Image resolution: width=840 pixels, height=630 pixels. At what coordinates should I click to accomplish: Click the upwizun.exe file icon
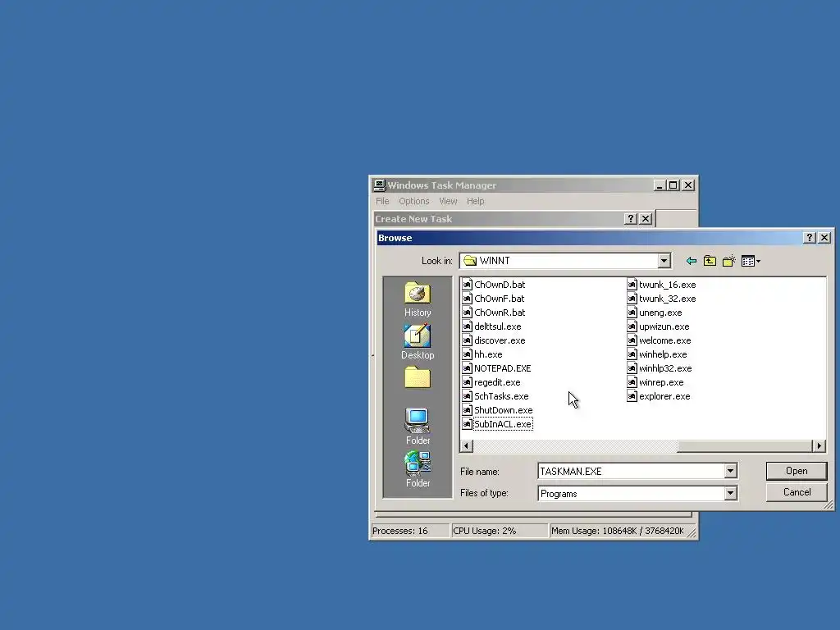632,326
